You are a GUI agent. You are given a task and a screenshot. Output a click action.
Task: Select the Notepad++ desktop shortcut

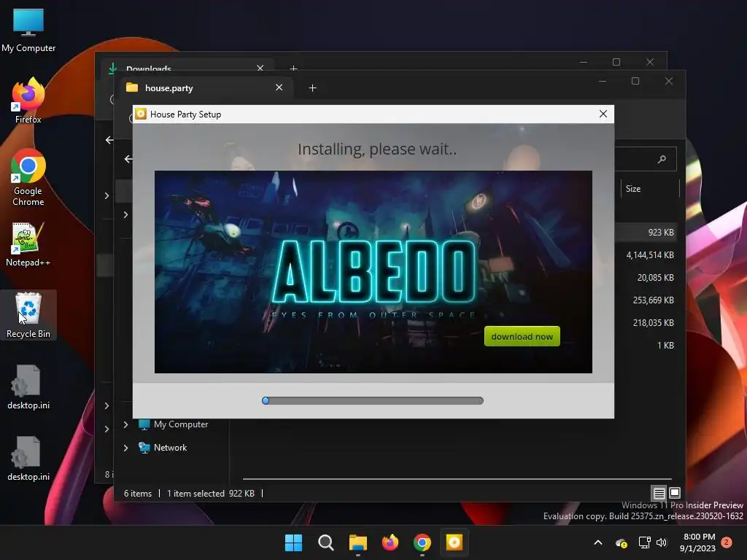(28, 244)
